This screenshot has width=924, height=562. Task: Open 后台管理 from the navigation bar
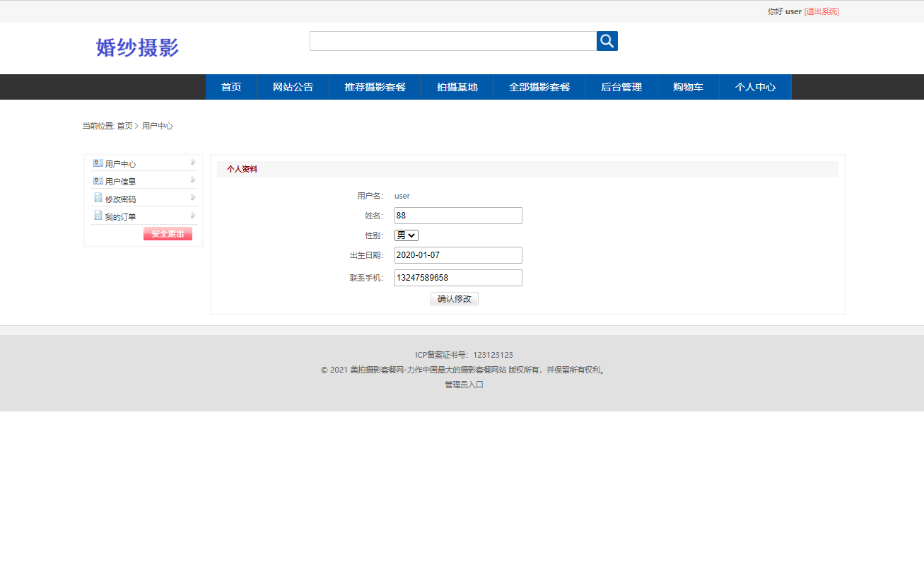tap(621, 87)
